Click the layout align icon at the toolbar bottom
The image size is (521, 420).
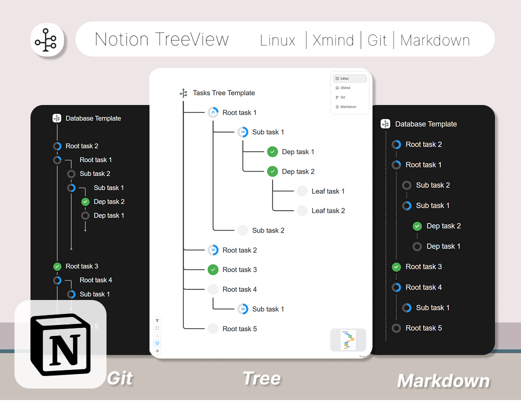point(157,350)
